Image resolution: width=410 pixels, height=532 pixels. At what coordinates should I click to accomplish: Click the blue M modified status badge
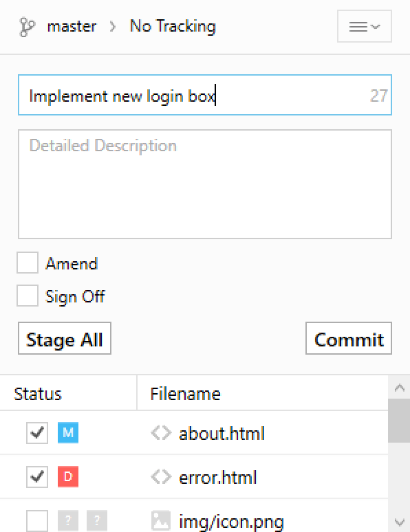pyautogui.click(x=68, y=432)
